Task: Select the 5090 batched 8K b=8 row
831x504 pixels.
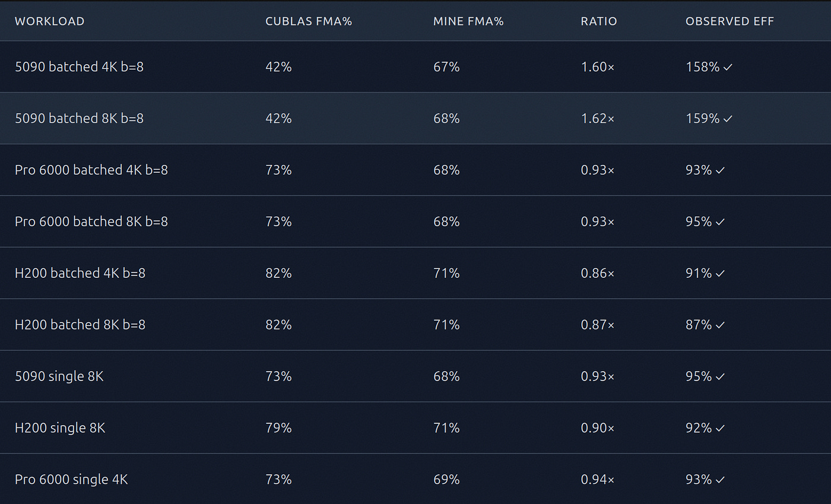Action: [x=415, y=118]
